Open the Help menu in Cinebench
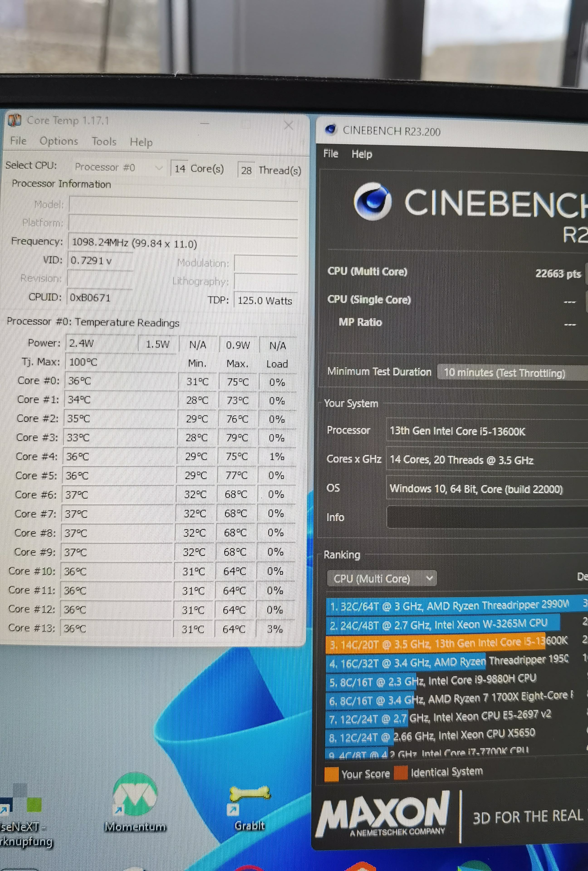 click(x=362, y=154)
